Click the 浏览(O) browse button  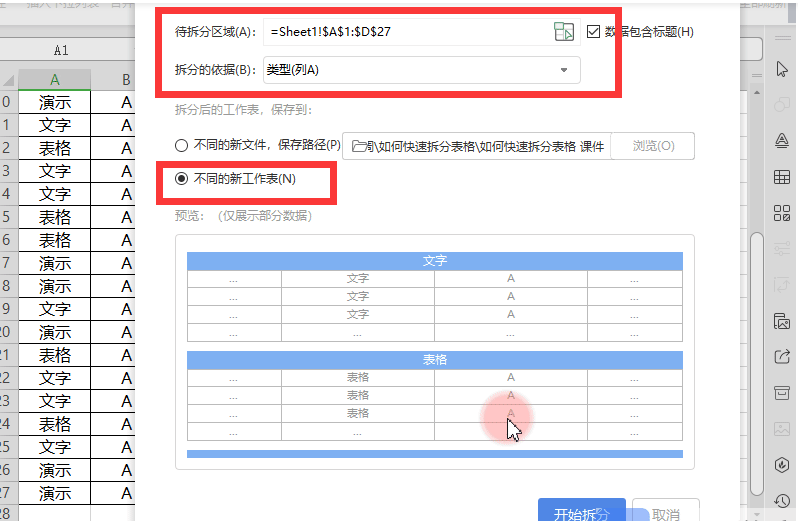(653, 146)
